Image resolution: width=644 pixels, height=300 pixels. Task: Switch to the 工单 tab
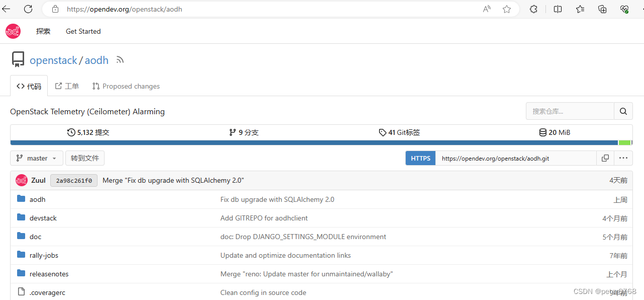[67, 86]
